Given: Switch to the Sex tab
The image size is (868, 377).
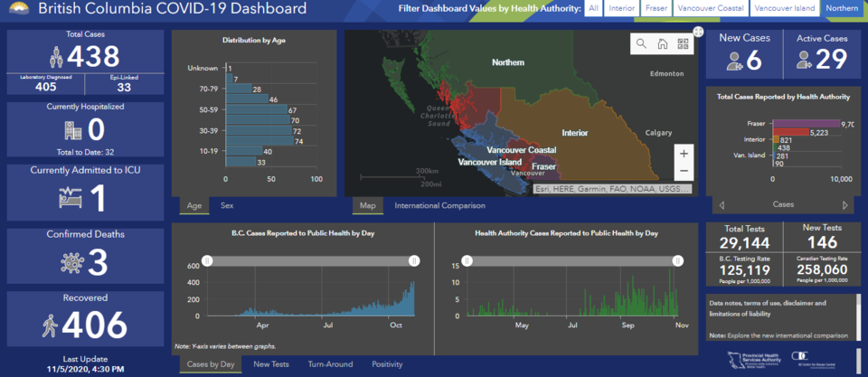Looking at the screenshot, I should [227, 205].
